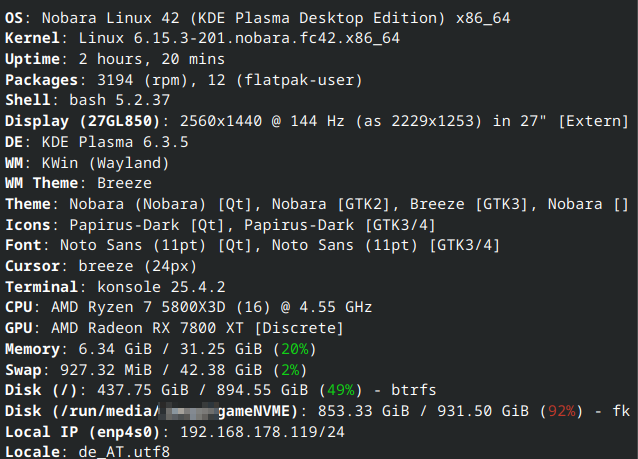Image resolution: width=638 pixels, height=459 pixels.
Task: Click the Uptime value of 2 hours
Action: pyautogui.click(x=140, y=59)
